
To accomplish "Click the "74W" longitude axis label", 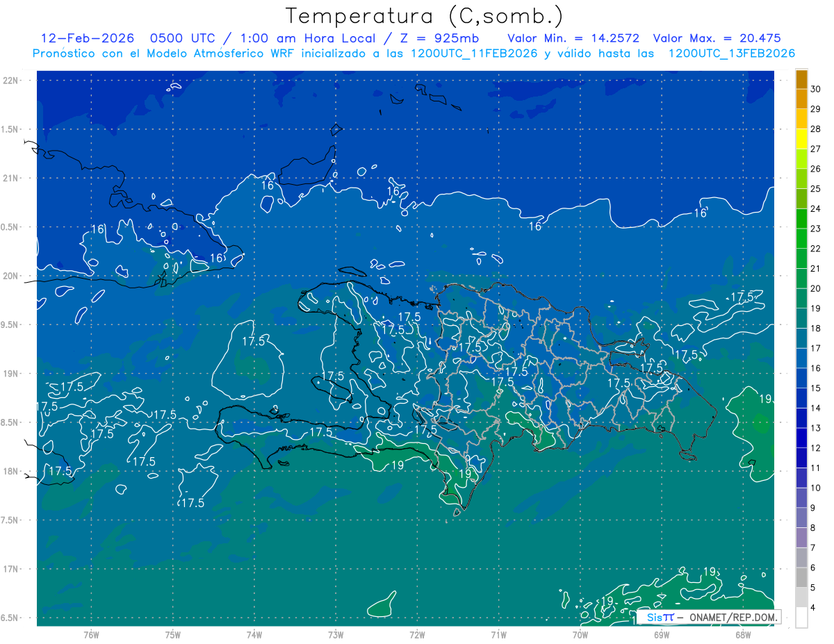I will pos(254,634).
